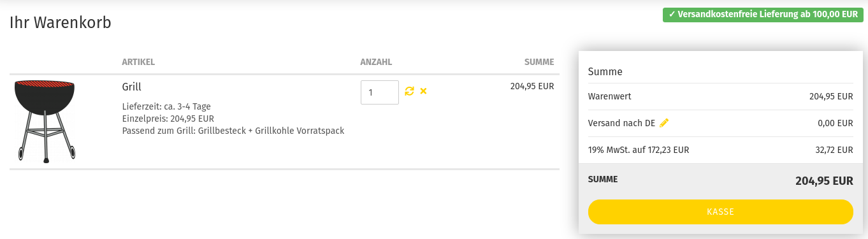The width and height of the screenshot is (868, 239).
Task: Select the Anzahl column header
Action: (376, 62)
